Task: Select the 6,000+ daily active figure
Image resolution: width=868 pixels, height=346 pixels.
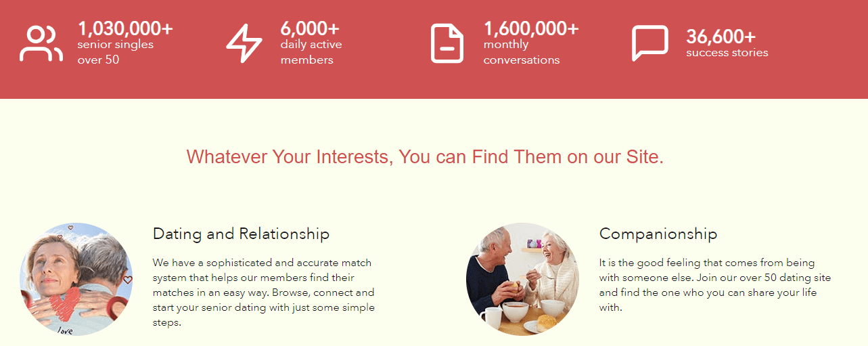Action: (x=310, y=28)
